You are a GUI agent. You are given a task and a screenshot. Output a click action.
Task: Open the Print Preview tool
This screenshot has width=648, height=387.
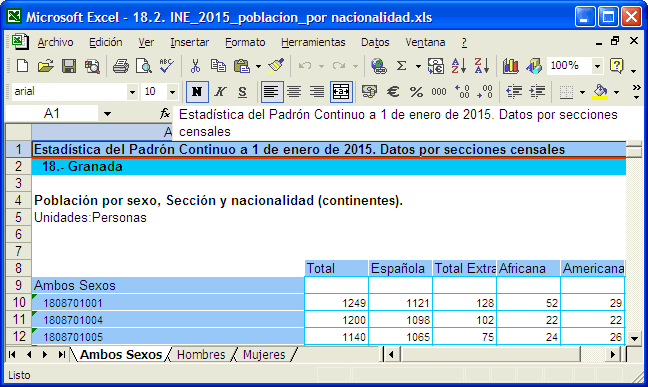point(143,66)
